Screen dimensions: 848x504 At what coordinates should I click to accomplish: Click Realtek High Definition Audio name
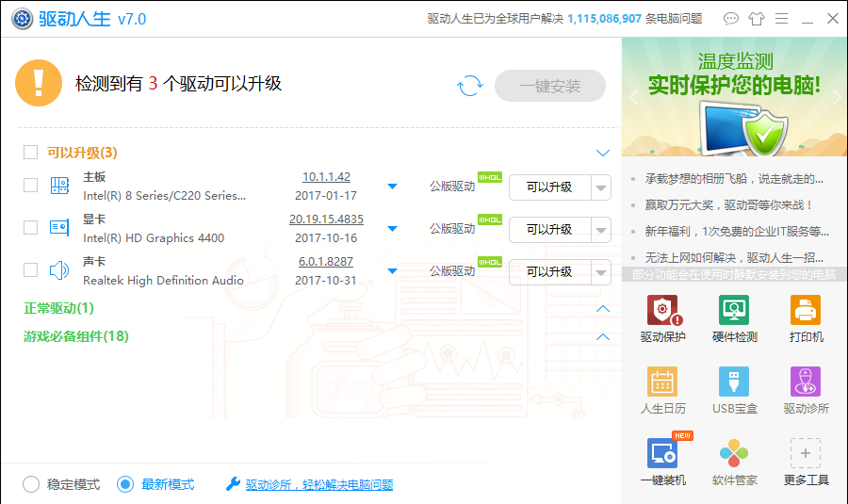pos(163,280)
